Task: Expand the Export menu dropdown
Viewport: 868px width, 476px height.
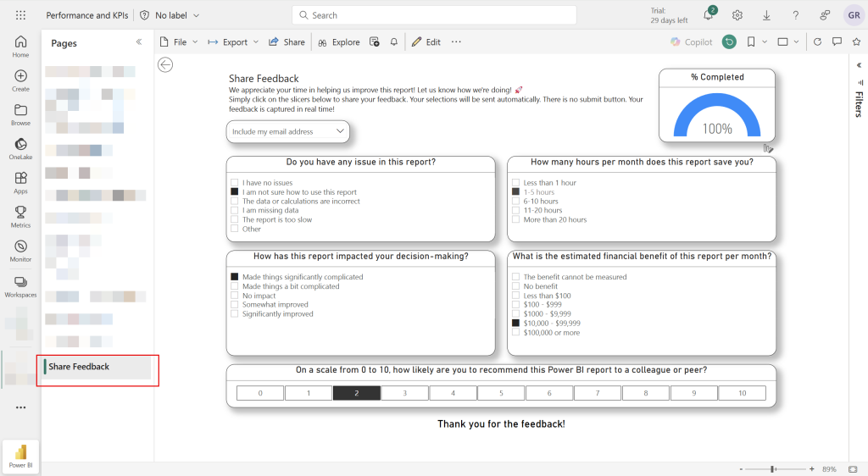Action: [233, 42]
